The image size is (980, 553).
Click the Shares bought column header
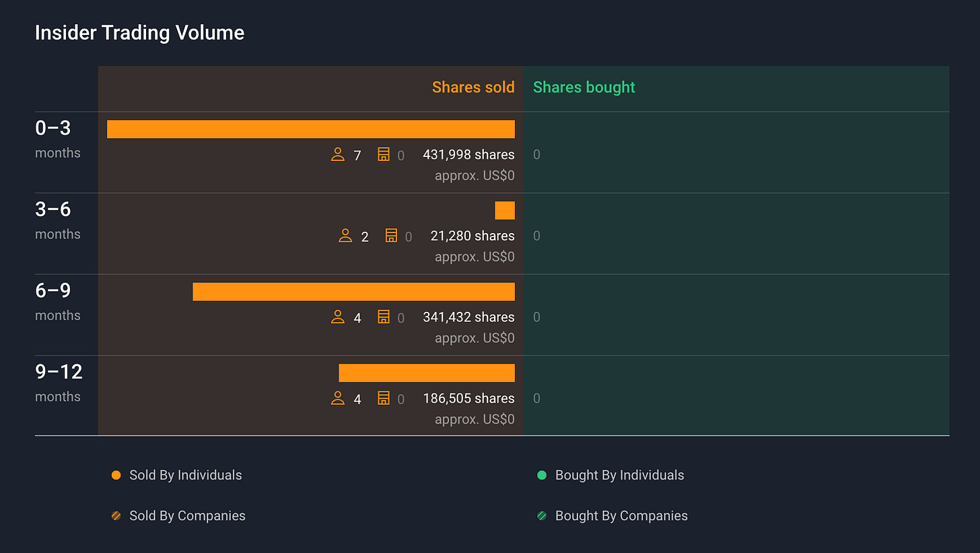[584, 88]
